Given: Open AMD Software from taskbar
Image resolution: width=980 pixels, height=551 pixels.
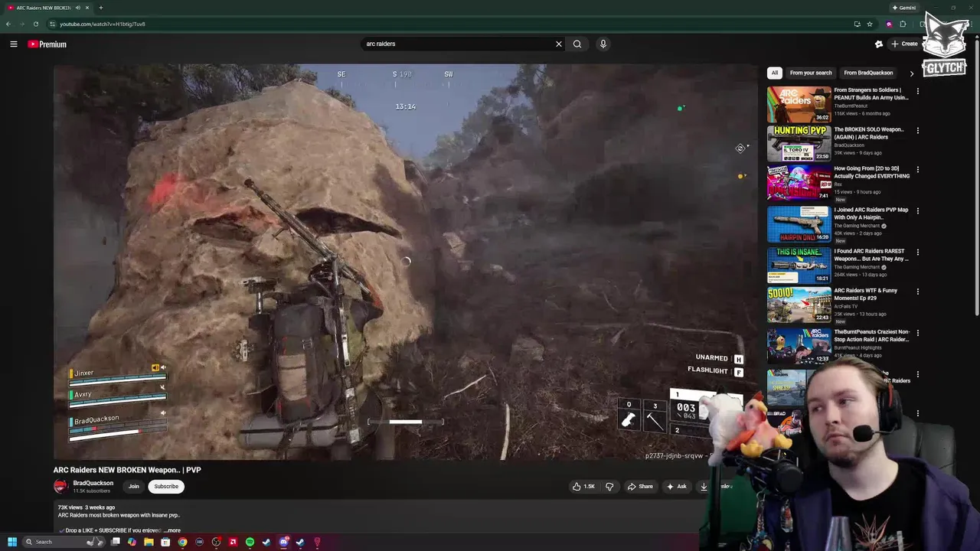Looking at the screenshot, I should point(233,542).
